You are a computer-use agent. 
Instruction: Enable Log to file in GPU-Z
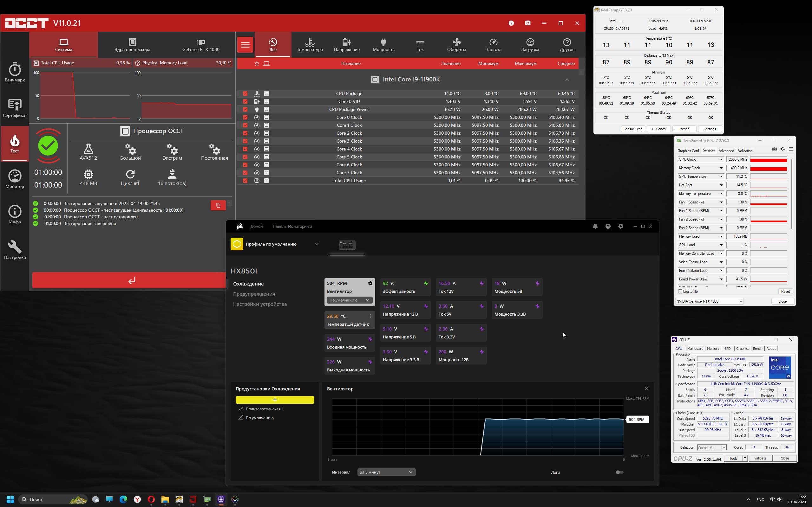click(x=680, y=292)
